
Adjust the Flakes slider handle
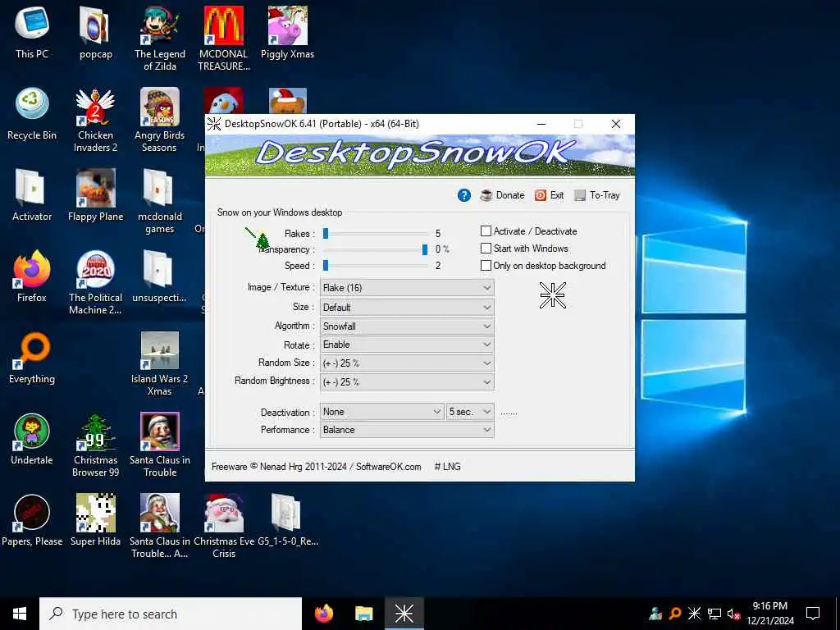(325, 233)
